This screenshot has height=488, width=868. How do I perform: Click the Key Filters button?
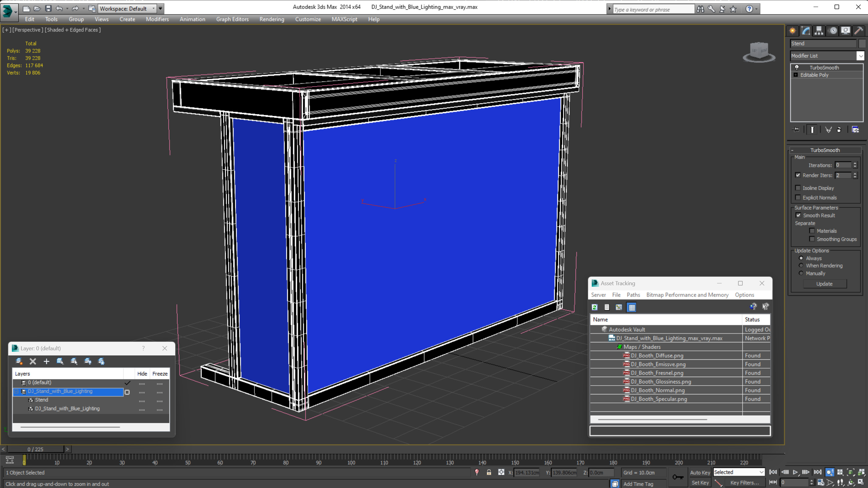744,483
